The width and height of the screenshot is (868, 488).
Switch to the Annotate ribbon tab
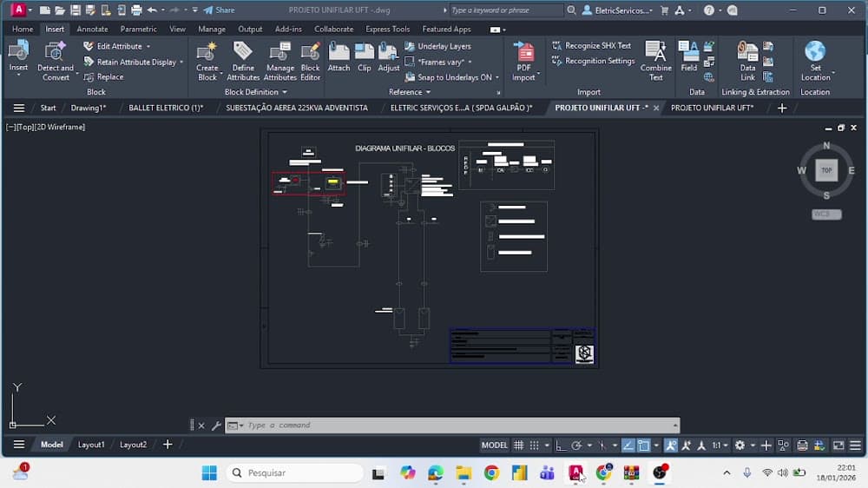(93, 29)
